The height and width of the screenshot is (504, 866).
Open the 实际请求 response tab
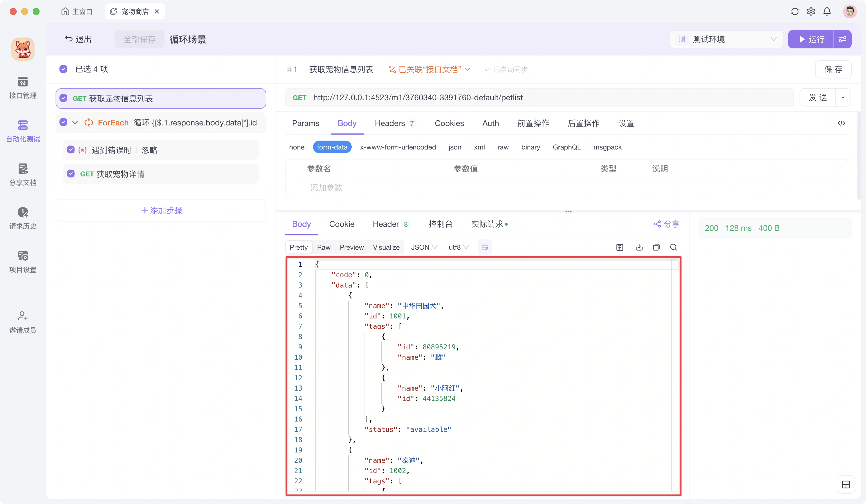[x=489, y=224]
